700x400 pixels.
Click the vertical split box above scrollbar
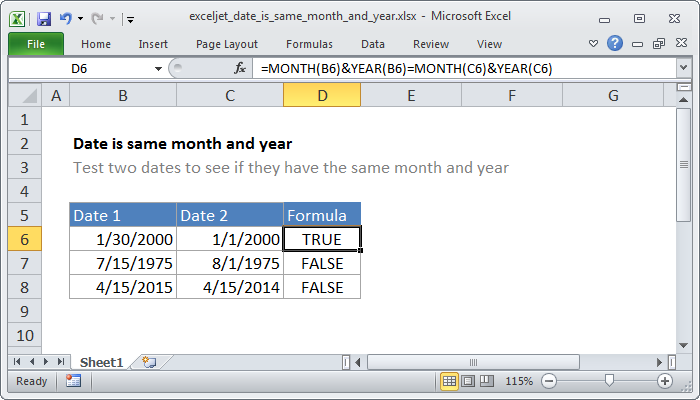(x=683, y=87)
